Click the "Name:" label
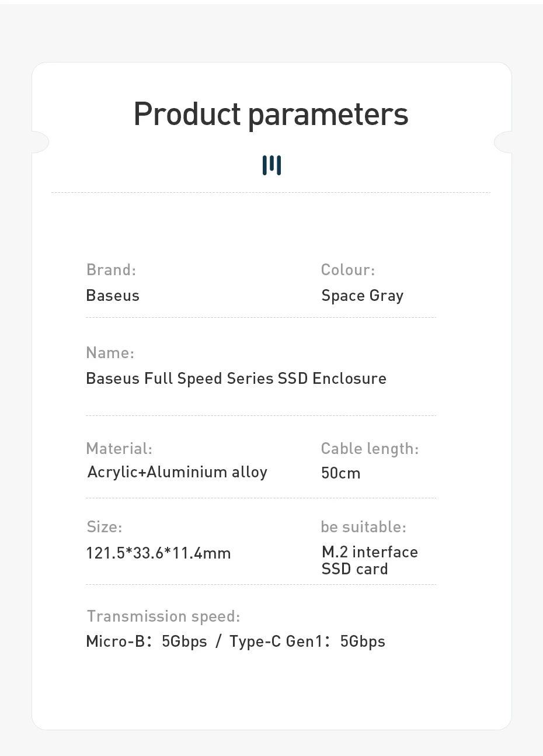Viewport: 543px width, 756px height. coord(110,353)
